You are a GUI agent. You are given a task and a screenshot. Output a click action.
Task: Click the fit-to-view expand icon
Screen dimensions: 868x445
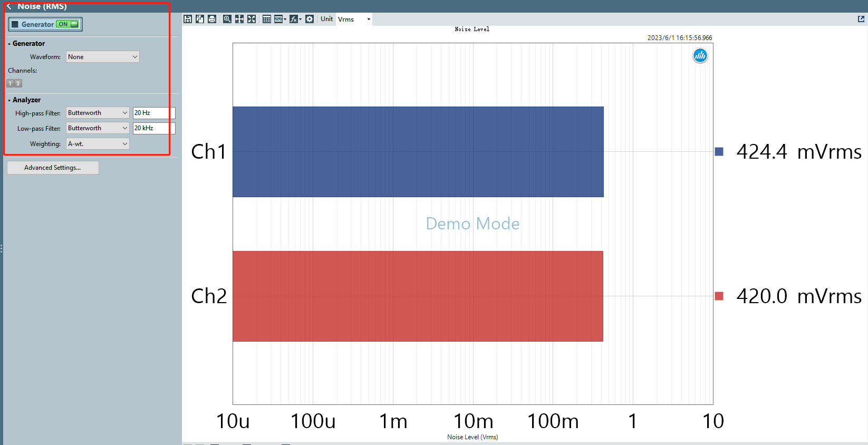[x=252, y=19]
